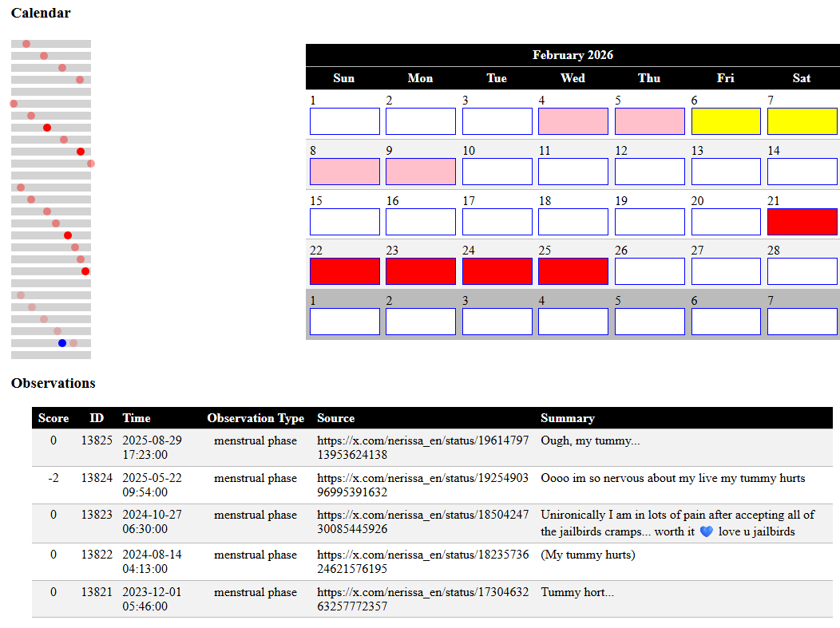840x628 pixels.
Task: Click the yellow February 6 cell
Action: (x=726, y=121)
